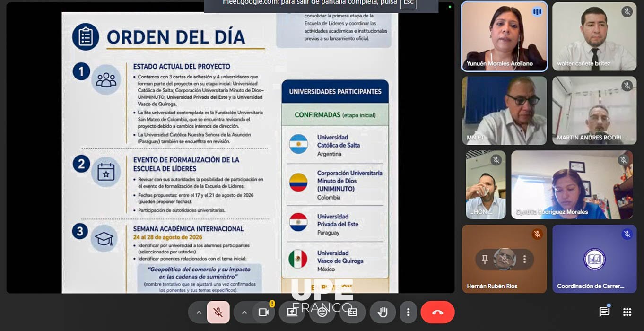Click Universidad Privada del Este name
Viewport: 644px width, 331px height.
pos(338,220)
